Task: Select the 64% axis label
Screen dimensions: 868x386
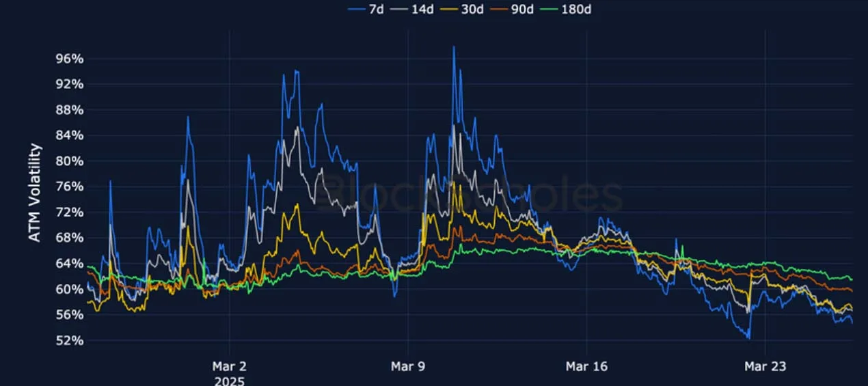Action: [69, 264]
